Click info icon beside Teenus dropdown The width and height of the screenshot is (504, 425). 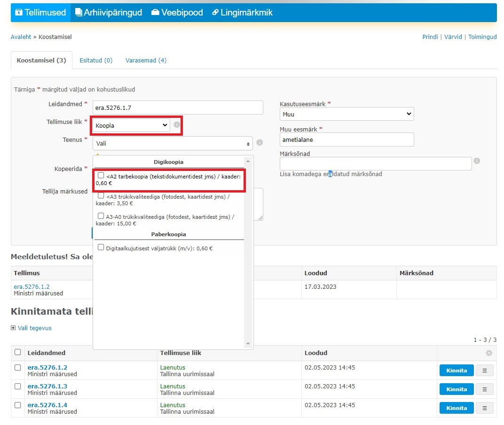(x=260, y=143)
